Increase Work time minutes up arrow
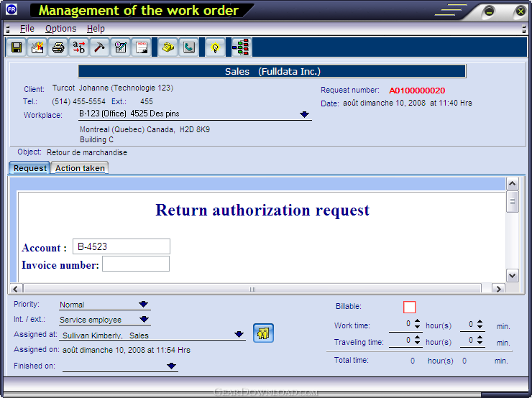The image size is (532, 398). pos(480,321)
